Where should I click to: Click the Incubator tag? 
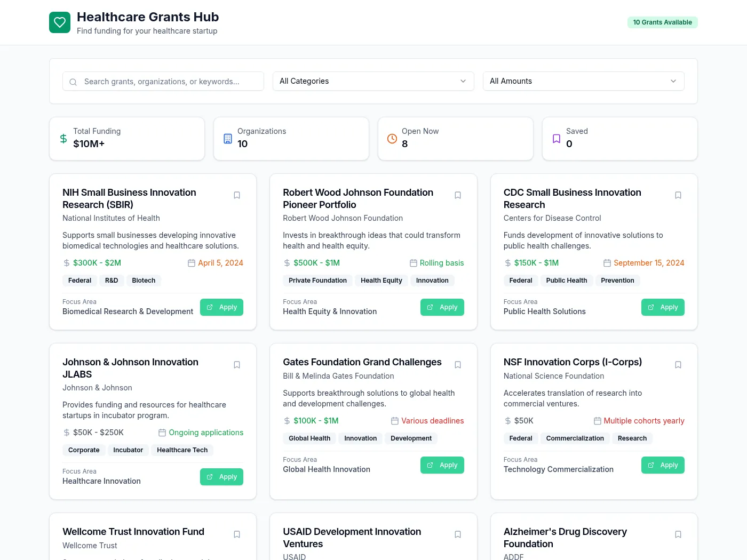tap(128, 450)
